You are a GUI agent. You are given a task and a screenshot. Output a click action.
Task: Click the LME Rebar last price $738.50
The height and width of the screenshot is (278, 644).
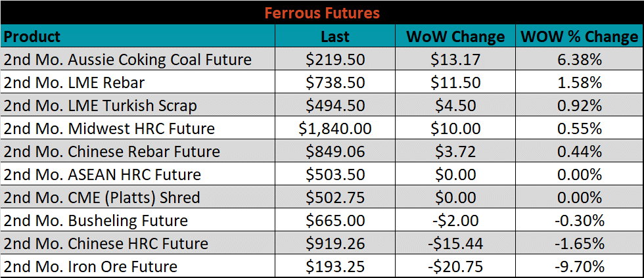(x=335, y=83)
